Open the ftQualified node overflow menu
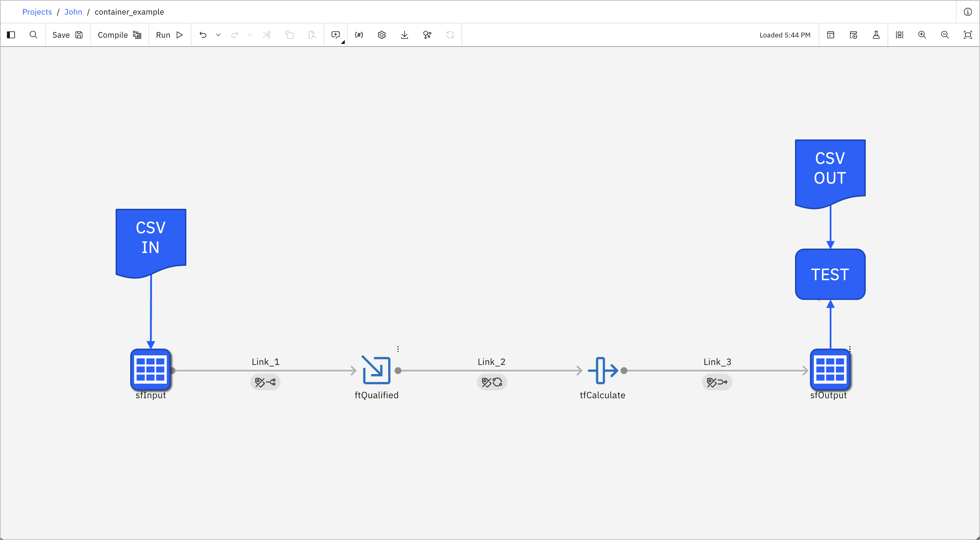 [x=398, y=349]
